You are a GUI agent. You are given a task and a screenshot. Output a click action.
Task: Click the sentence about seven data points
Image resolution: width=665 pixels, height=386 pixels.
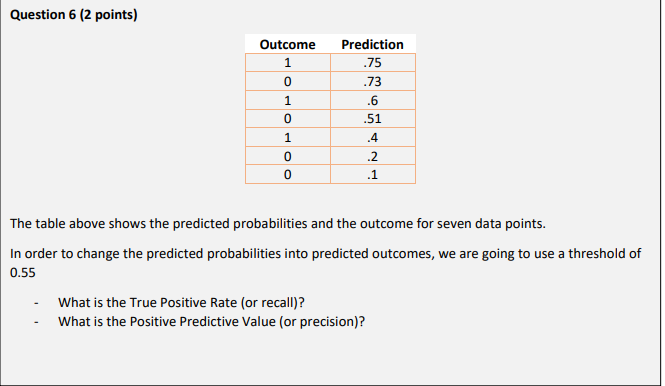tap(278, 224)
